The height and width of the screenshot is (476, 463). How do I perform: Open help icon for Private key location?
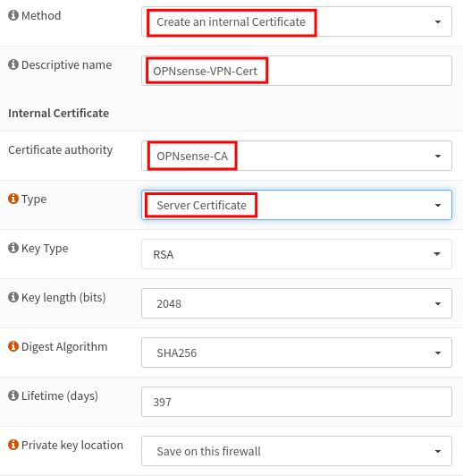(x=13, y=445)
